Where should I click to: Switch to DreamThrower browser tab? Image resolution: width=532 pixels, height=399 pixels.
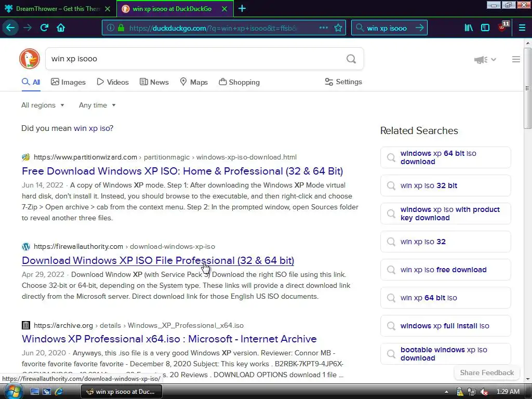tap(58, 9)
